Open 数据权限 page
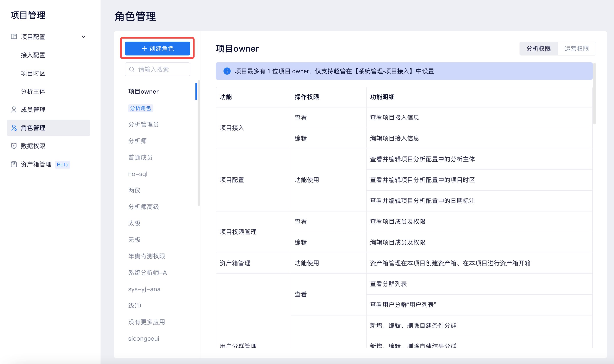 pyautogui.click(x=49, y=146)
